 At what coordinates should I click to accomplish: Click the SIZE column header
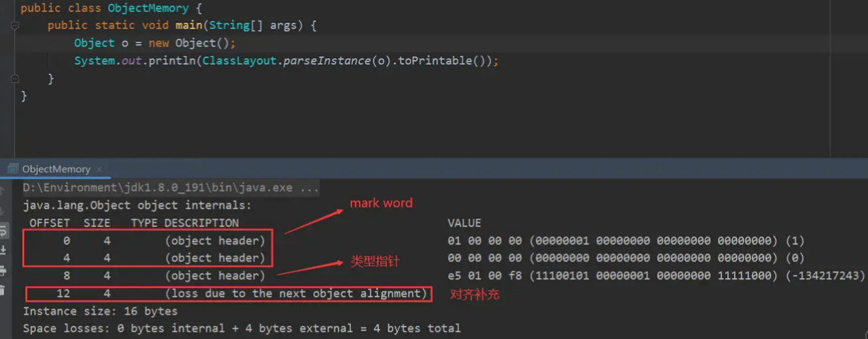(97, 223)
